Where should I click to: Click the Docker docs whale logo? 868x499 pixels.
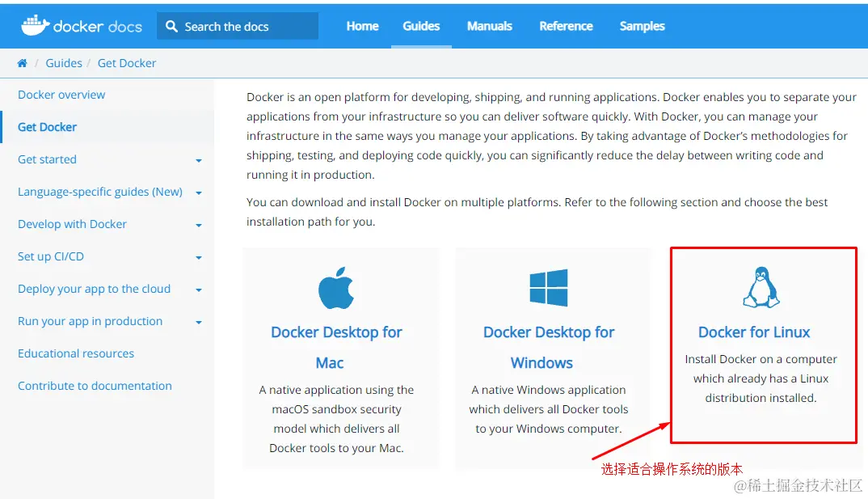(x=82, y=26)
